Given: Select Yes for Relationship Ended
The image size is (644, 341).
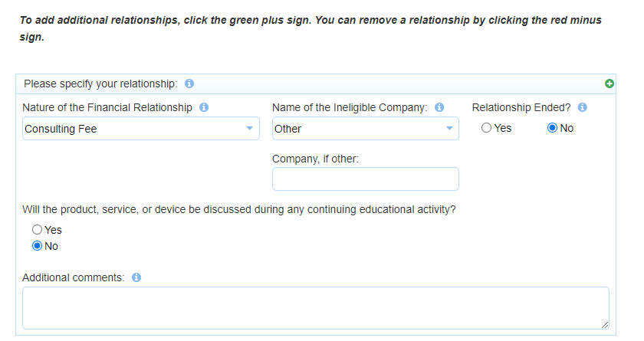Looking at the screenshot, I should coord(487,128).
